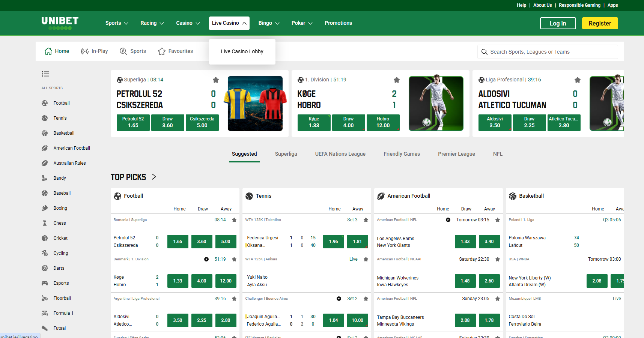Open Bandy sport in the sidebar
This screenshot has height=338, width=644.
click(60, 178)
